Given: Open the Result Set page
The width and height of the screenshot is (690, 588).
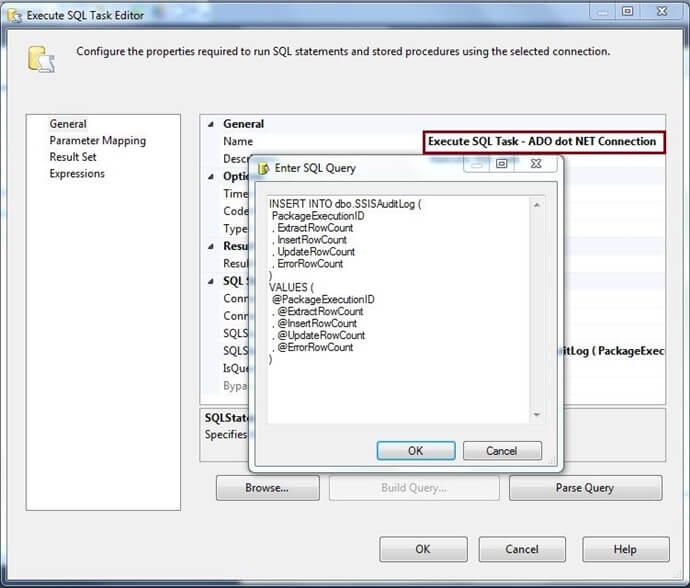Looking at the screenshot, I should point(73,157).
